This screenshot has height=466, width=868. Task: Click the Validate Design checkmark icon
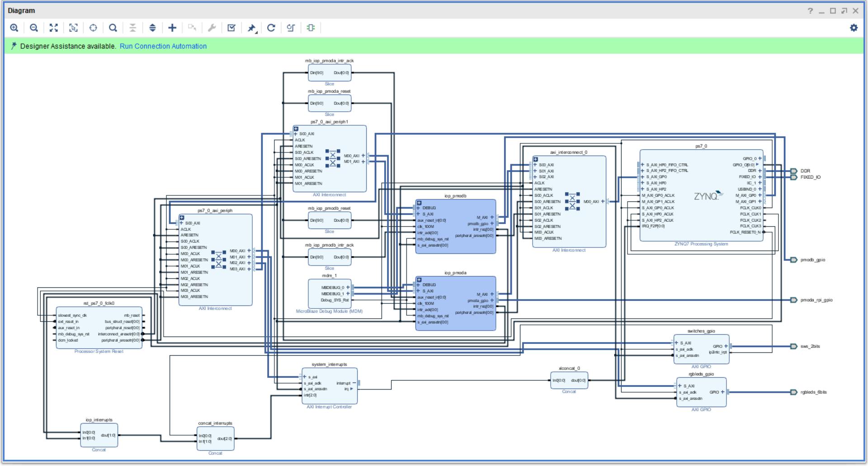click(231, 28)
